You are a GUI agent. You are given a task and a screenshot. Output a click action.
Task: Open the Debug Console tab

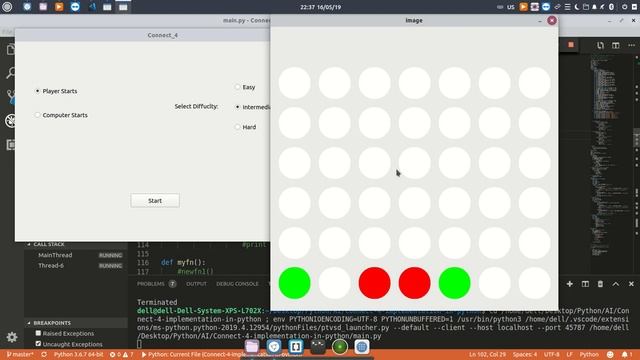click(237, 284)
